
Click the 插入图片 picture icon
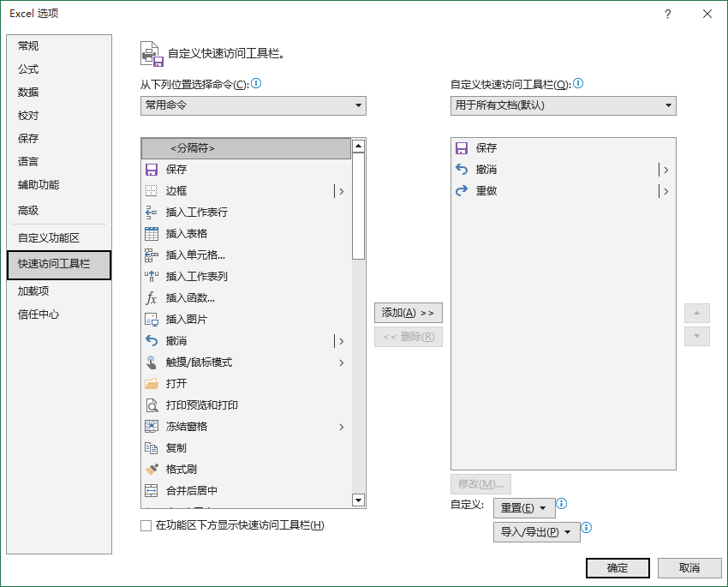click(152, 320)
